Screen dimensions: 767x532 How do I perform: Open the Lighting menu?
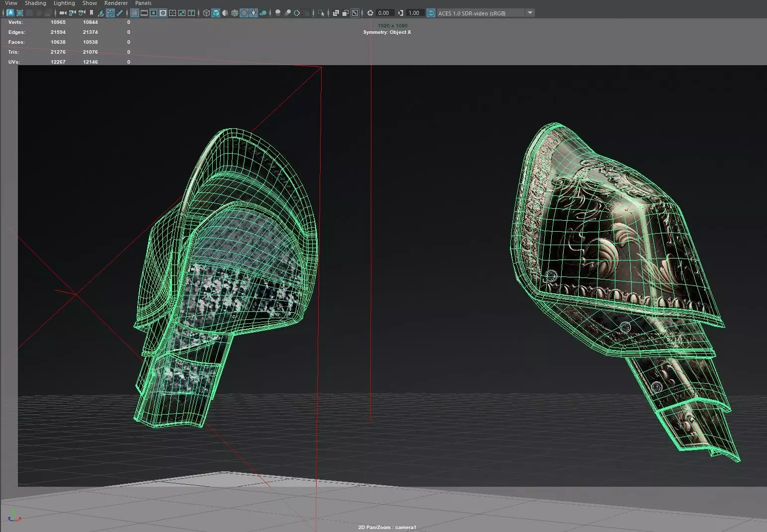(x=64, y=3)
